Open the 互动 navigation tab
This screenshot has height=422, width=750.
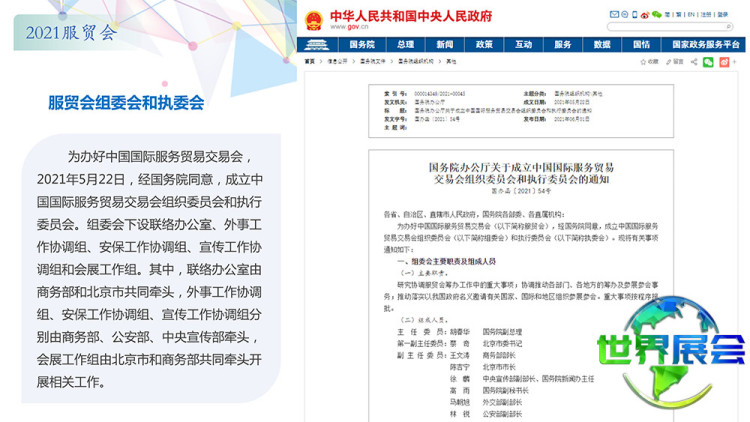click(523, 45)
